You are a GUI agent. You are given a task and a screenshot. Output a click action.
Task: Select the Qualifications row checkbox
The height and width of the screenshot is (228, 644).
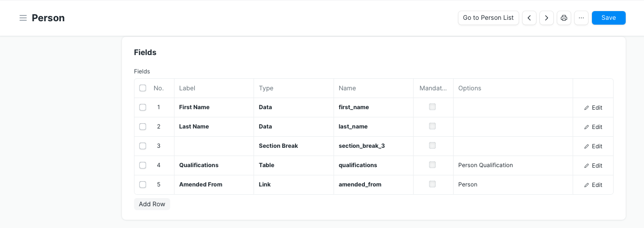(x=143, y=165)
